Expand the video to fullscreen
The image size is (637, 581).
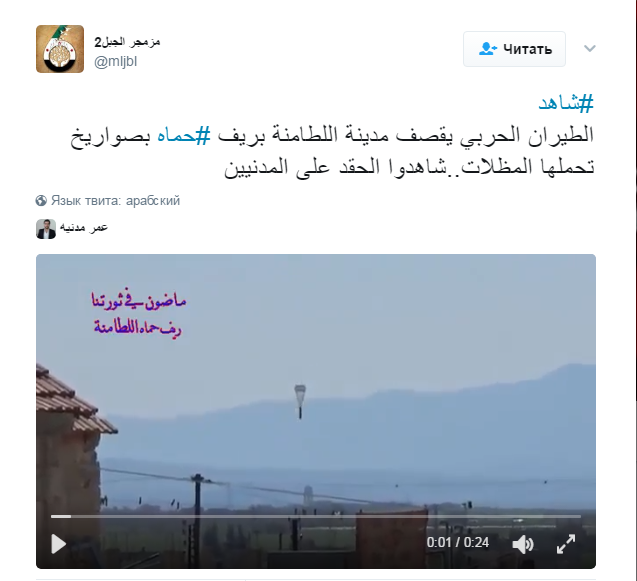[566, 544]
